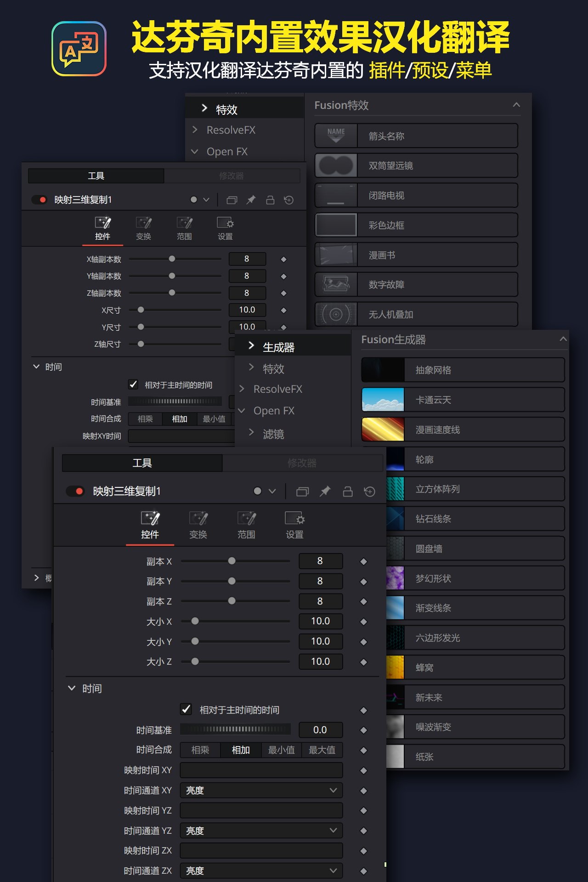Click the keyframe diamond for X轴副本数

click(283, 259)
